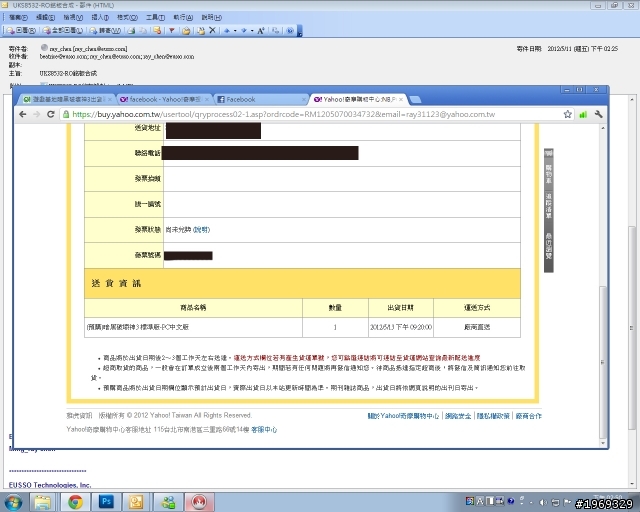Click the green signal extension icon
The image size is (640, 512).
(x=583, y=115)
